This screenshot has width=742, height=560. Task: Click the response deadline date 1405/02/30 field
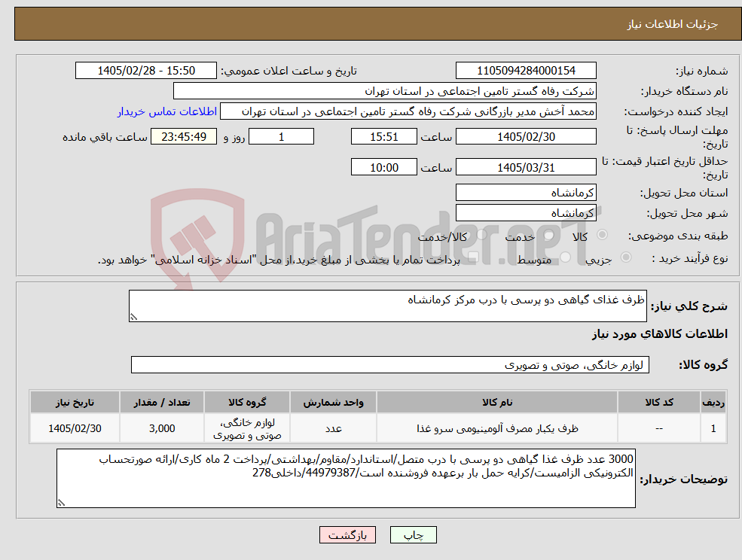(x=526, y=137)
